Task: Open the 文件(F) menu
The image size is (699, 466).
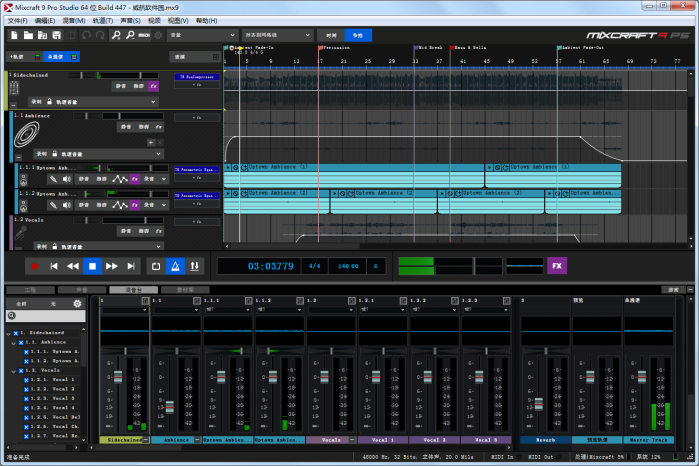Action: (x=17, y=20)
